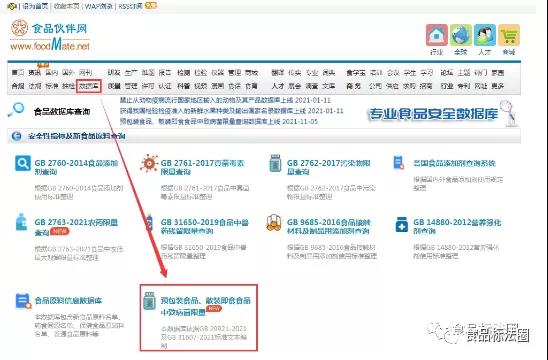Open 生产 in the navigation
The image size is (548, 360).
(x=131, y=73)
